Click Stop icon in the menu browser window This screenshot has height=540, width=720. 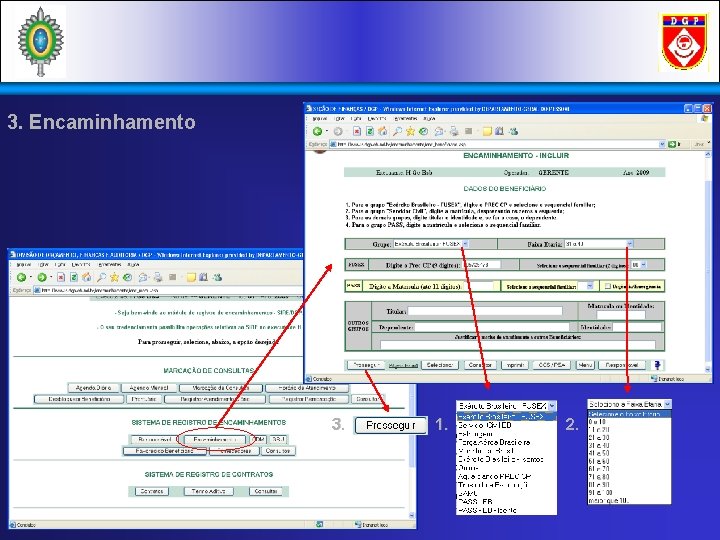point(61,277)
